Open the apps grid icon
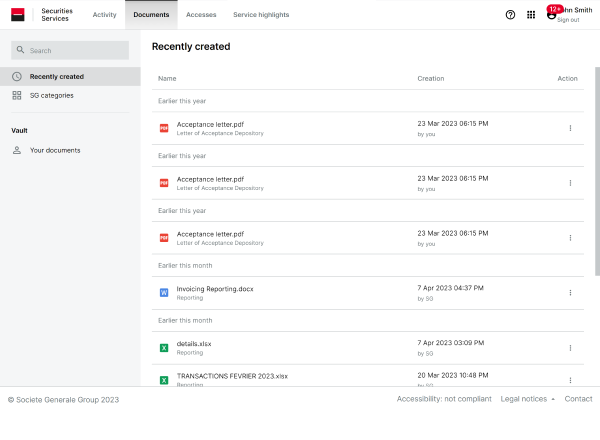 pos(531,15)
